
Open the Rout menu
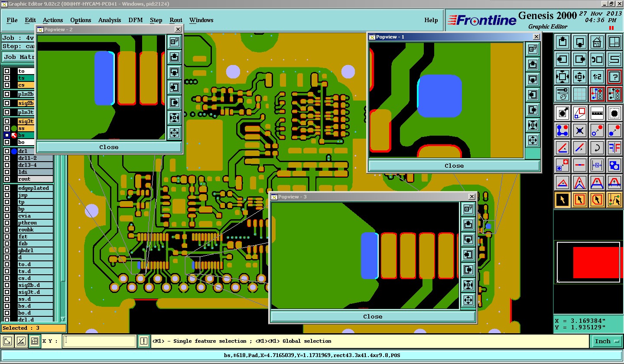pos(176,20)
